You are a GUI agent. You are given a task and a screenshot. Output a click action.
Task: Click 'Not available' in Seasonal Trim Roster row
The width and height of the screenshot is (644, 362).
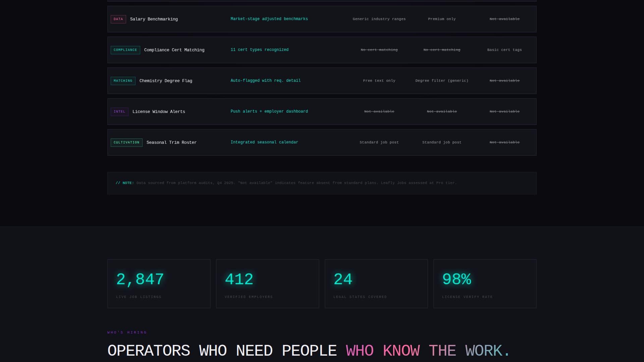pos(504,142)
